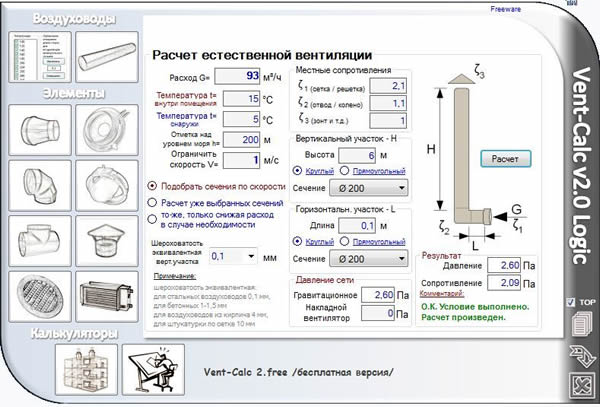The width and height of the screenshot is (600, 407).
Task: Open the draftsman at drawing board calculator
Action: [x=153, y=370]
